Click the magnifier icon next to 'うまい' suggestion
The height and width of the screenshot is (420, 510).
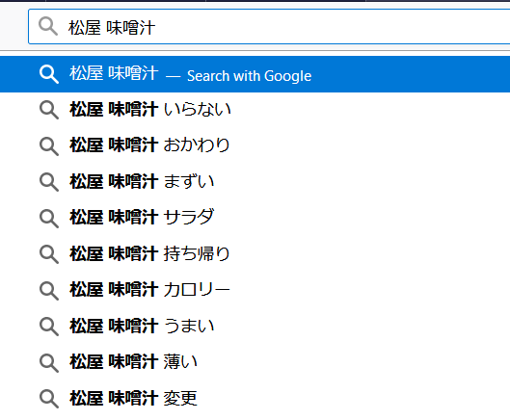[x=49, y=327]
